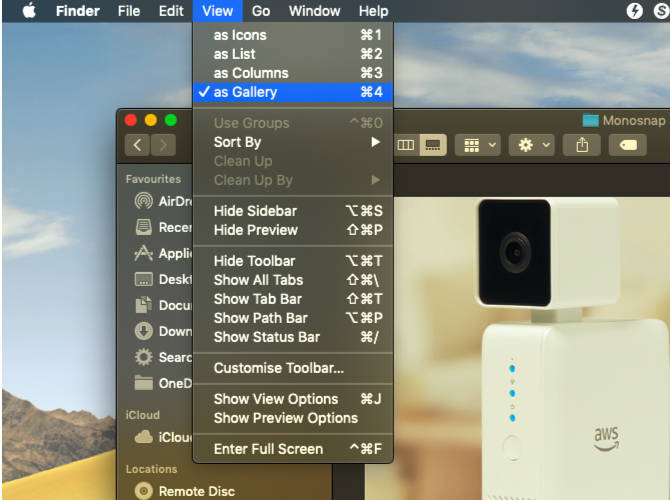Screen dimensions: 670x500
Task: Open the Help menu
Action: (373, 11)
